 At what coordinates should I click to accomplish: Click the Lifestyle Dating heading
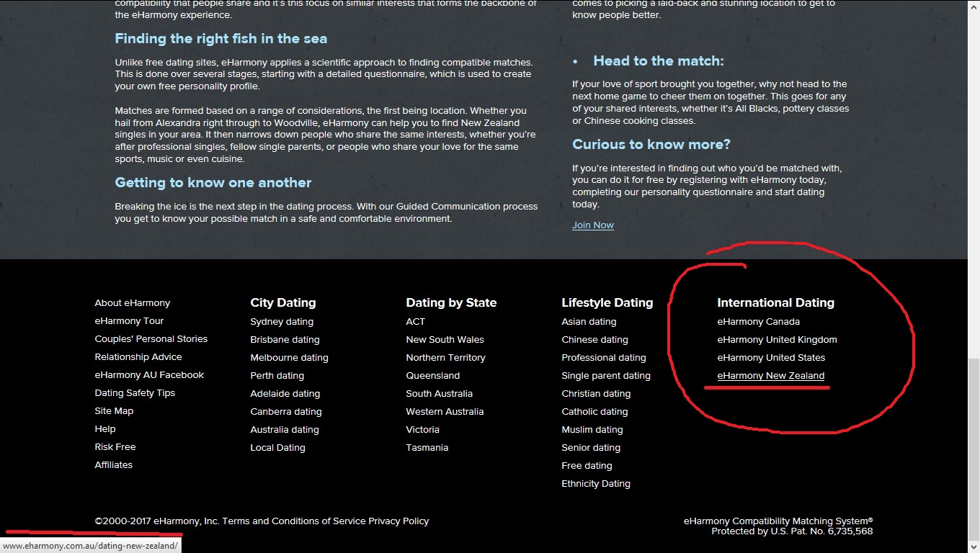pos(607,303)
